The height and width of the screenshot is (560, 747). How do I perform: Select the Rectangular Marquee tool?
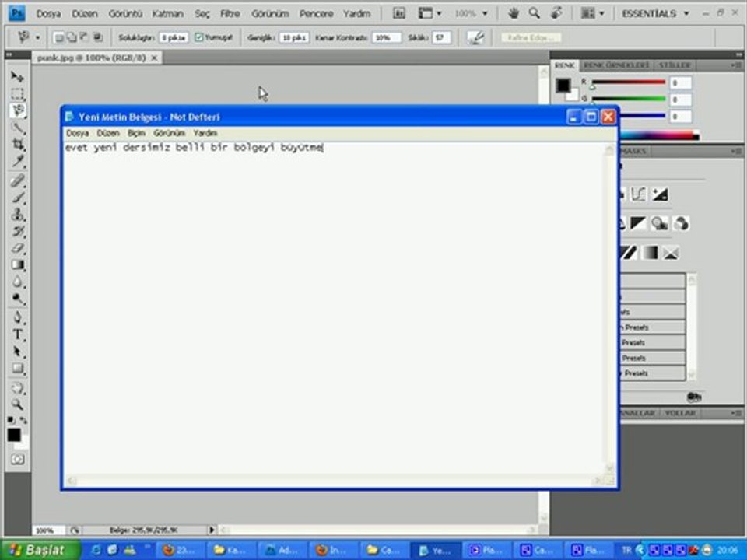[17, 94]
